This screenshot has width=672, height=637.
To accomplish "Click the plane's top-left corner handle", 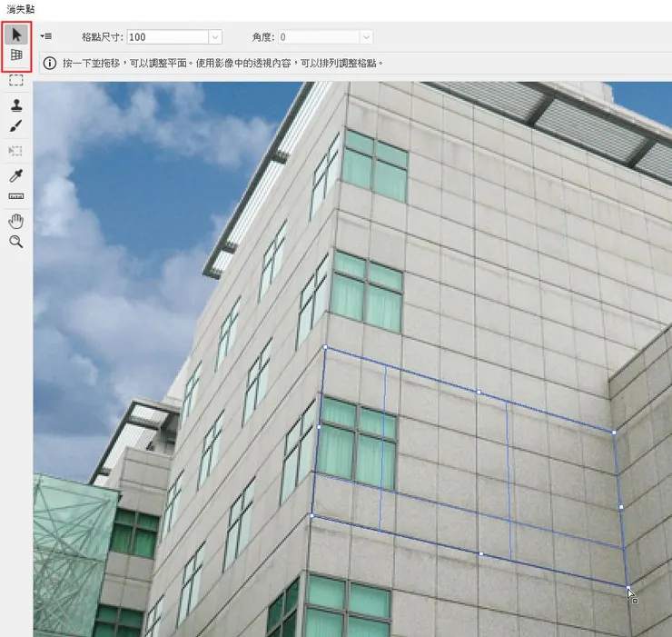I will click(x=326, y=347).
